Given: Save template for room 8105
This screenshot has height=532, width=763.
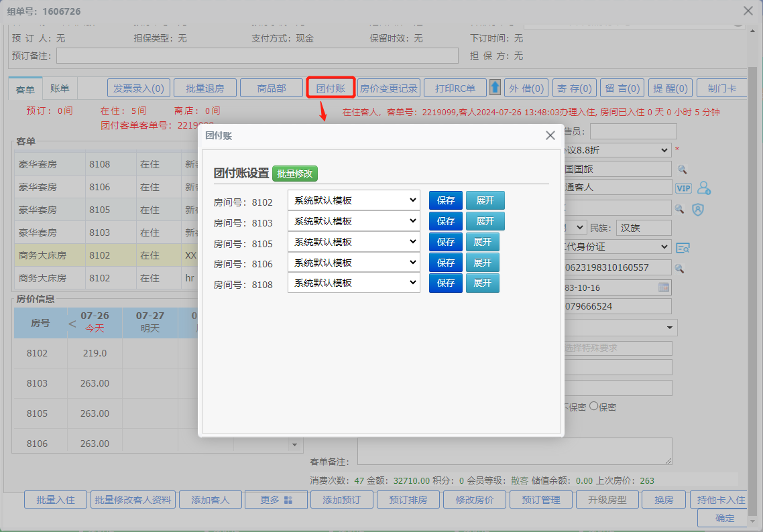Looking at the screenshot, I should coord(446,242).
